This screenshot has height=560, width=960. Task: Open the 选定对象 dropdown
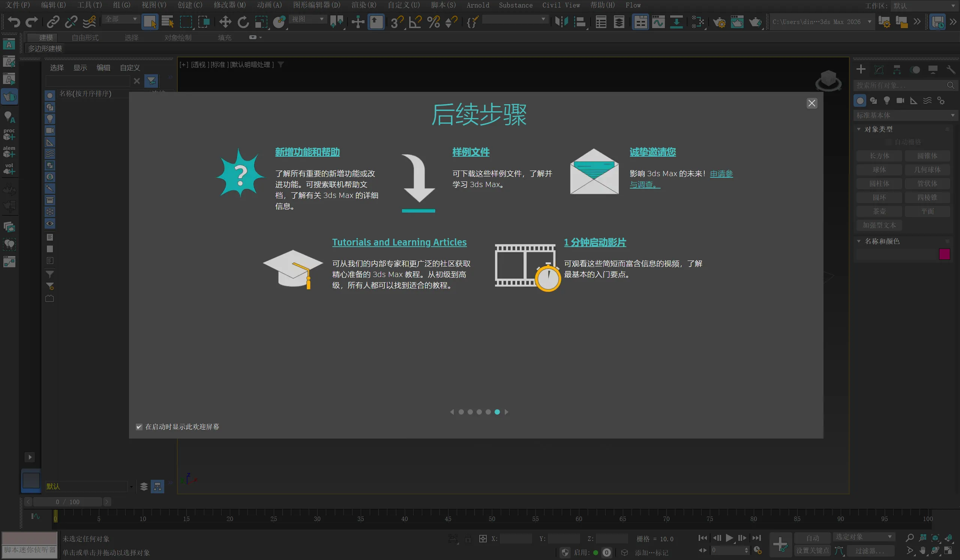click(x=863, y=536)
